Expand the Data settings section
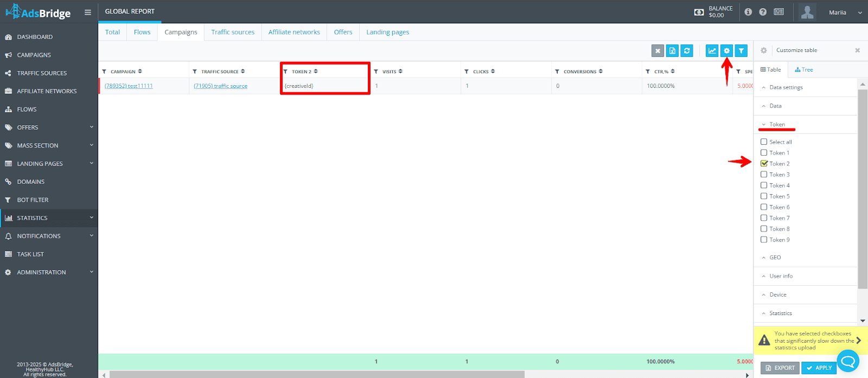Image resolution: width=868 pixels, height=378 pixels. coord(806,87)
